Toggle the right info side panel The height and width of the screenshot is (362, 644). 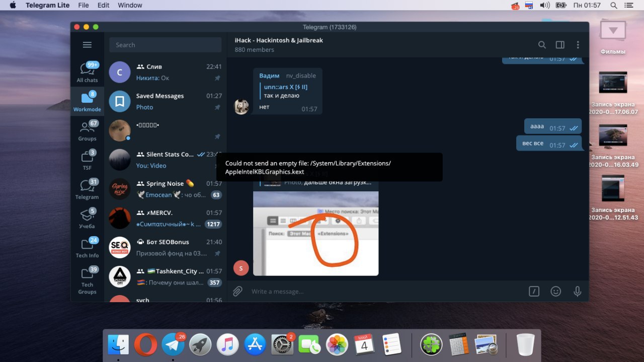pos(560,45)
